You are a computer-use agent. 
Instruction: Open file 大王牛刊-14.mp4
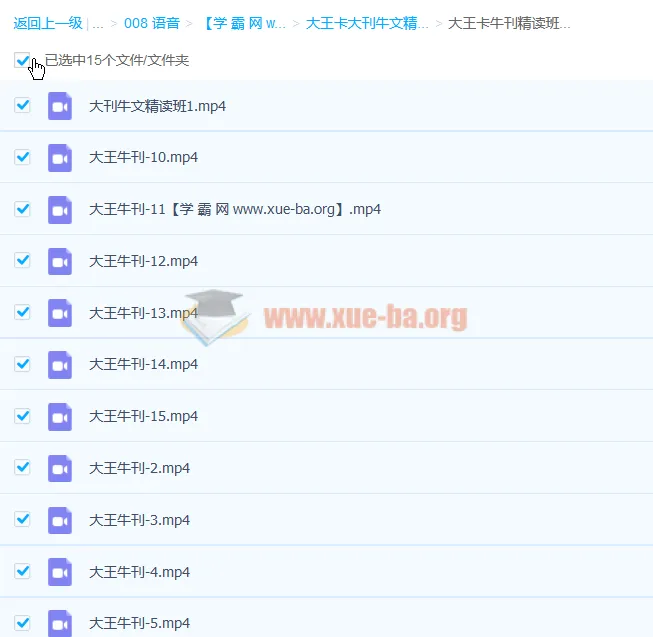point(143,364)
